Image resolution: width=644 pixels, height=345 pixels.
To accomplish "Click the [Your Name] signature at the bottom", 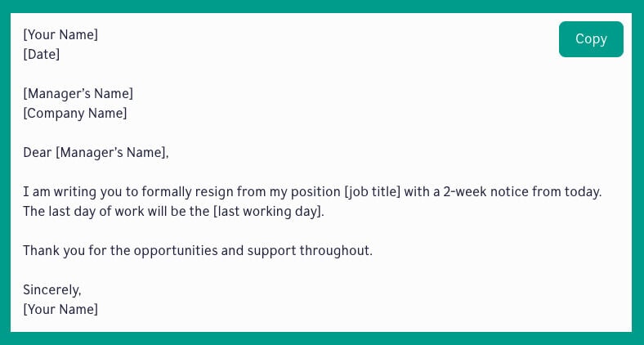I will click(x=60, y=309).
